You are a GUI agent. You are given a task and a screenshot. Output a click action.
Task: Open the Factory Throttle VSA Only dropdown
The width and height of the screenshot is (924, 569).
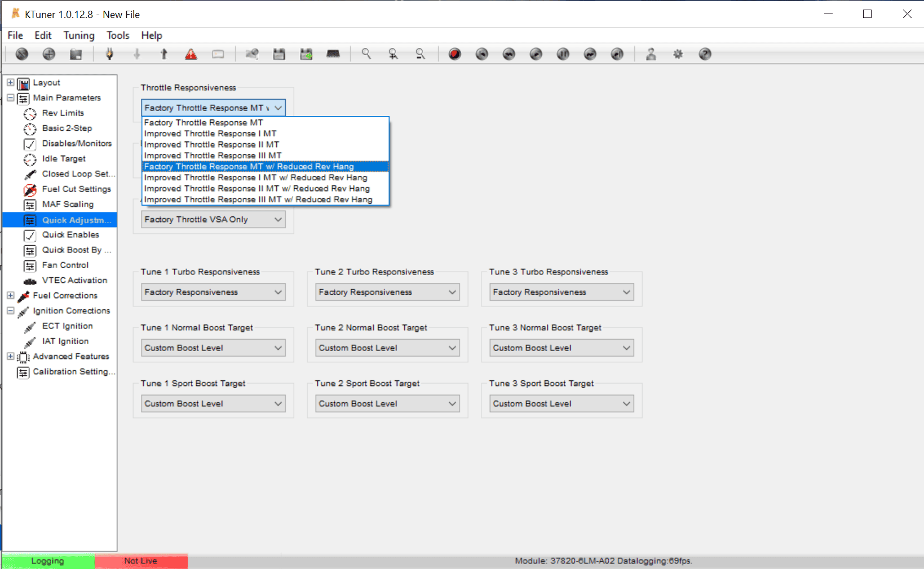coord(213,219)
